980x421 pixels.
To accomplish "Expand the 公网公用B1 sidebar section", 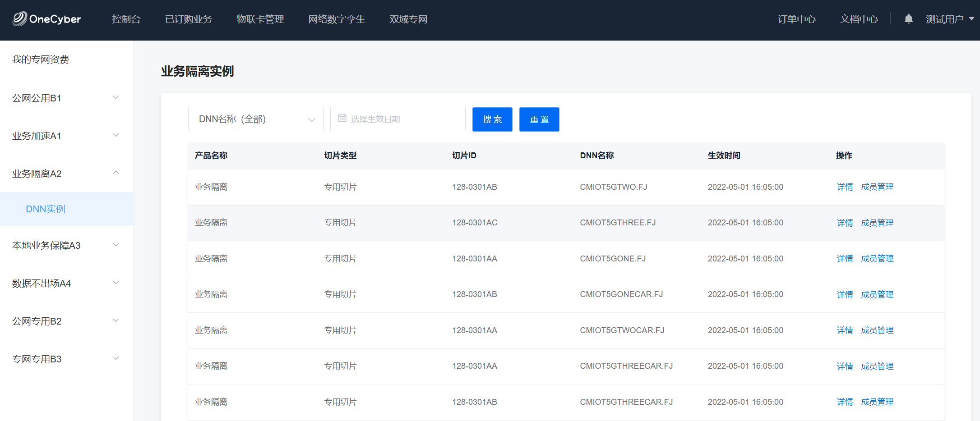I will click(x=66, y=98).
